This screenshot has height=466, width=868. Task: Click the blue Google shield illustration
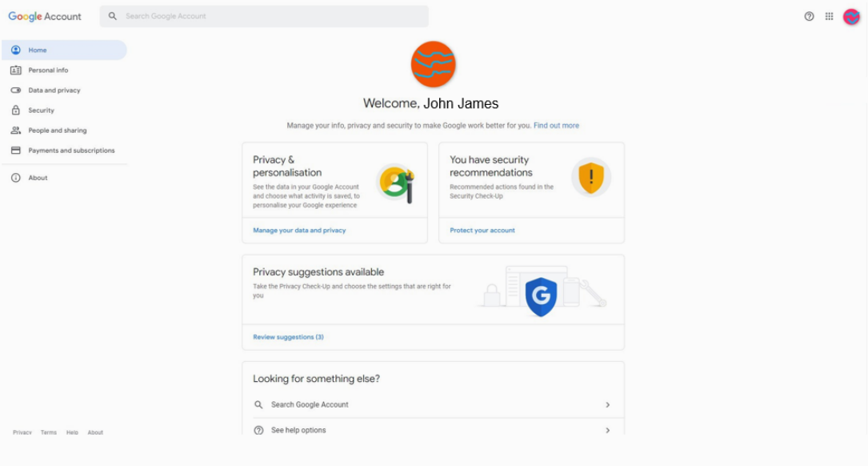(541, 297)
